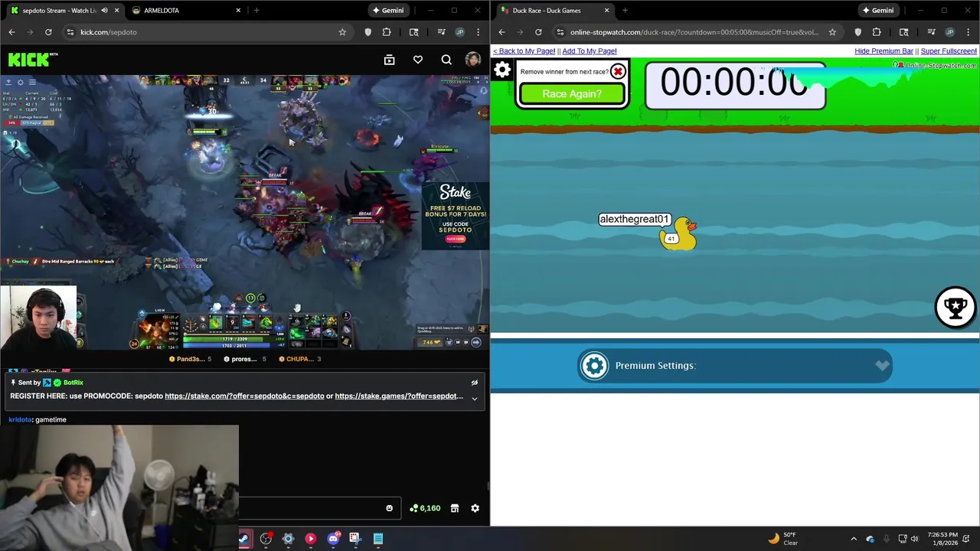This screenshot has width=980, height=551.
Task: Close the ARMELDOTA tab
Action: 238,11
